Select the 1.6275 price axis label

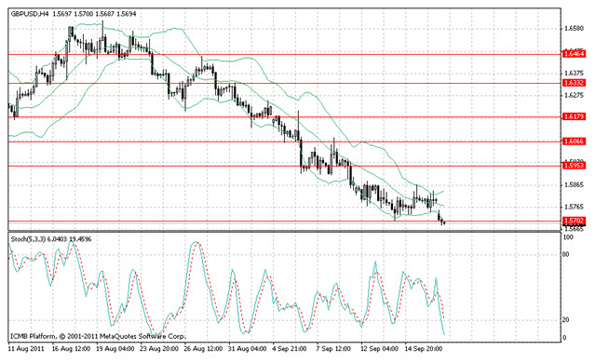pyautogui.click(x=574, y=95)
